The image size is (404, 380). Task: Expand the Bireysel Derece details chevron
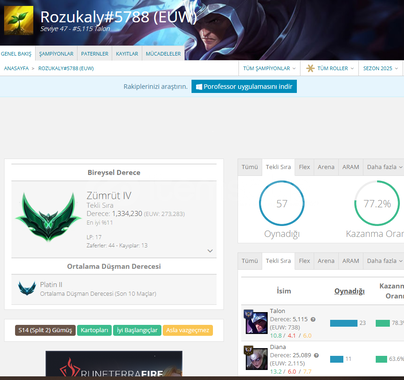pos(210,251)
